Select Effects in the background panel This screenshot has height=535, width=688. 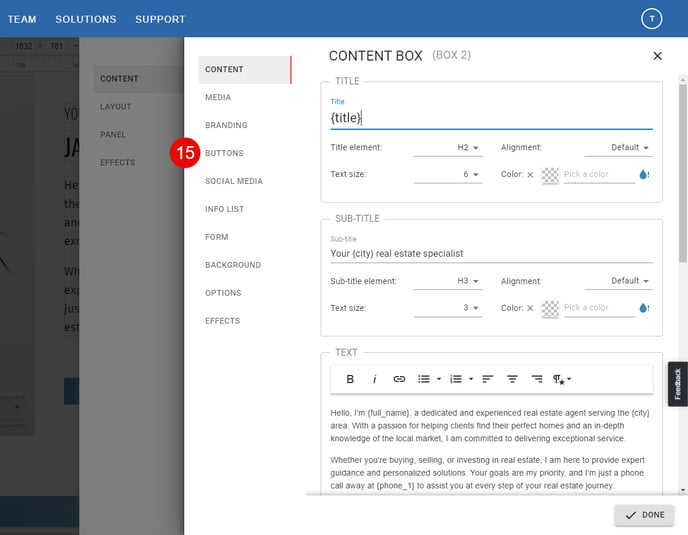[118, 162]
